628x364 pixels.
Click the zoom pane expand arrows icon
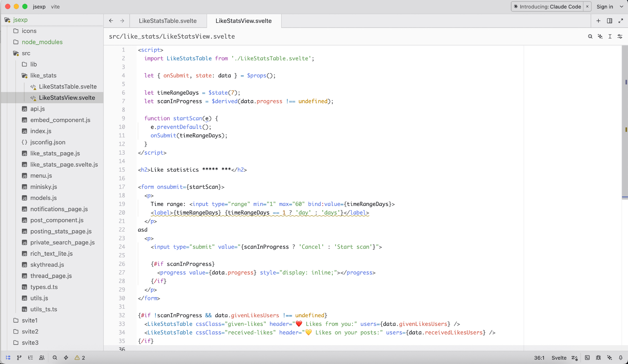(x=621, y=21)
